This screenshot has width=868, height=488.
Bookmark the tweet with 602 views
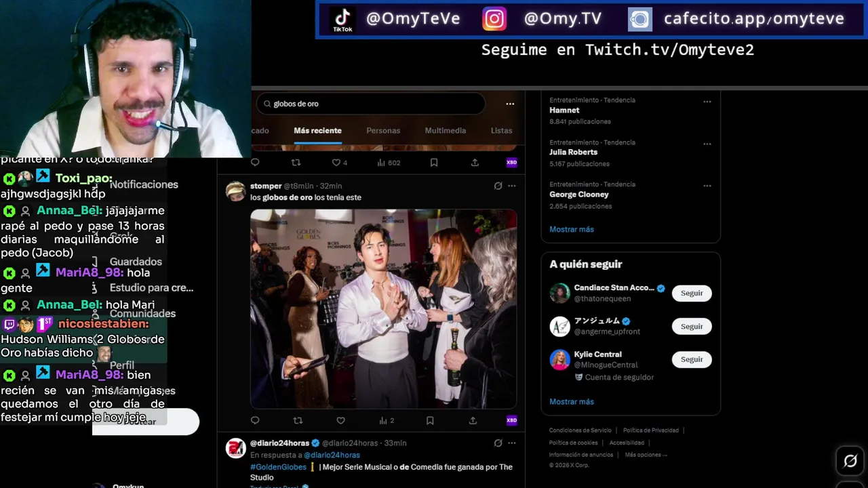[x=434, y=163]
